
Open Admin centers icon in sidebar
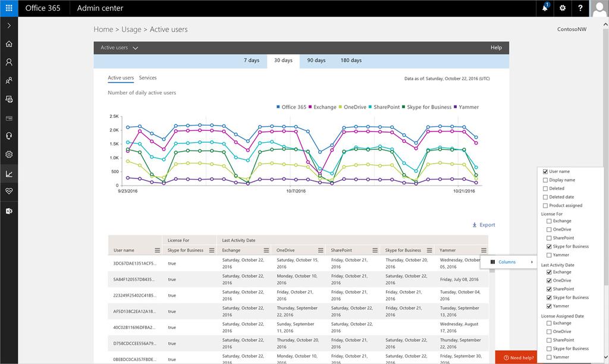9,211
